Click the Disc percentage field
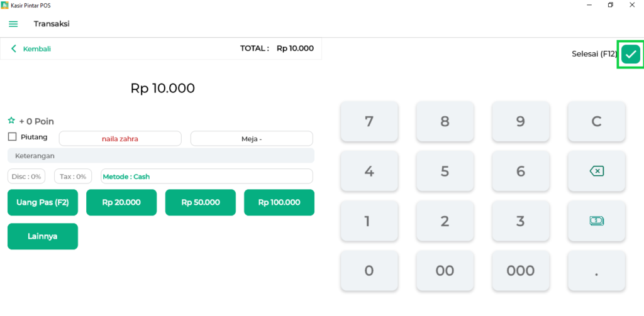This screenshot has height=316, width=644. (26, 177)
